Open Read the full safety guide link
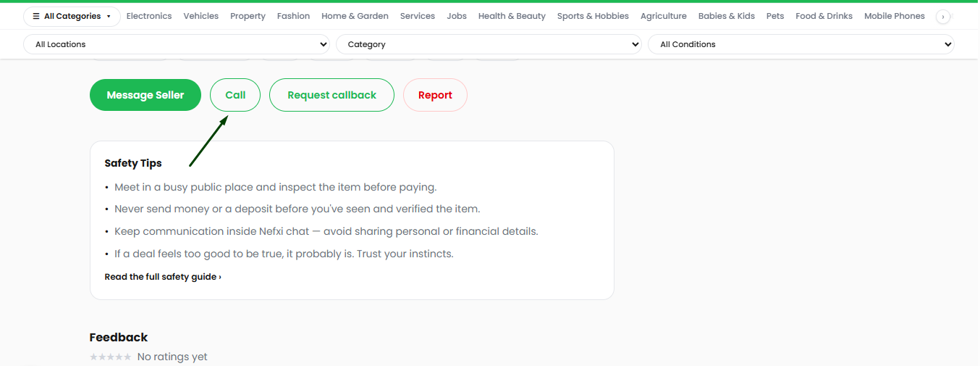Image resolution: width=980 pixels, height=366 pixels. point(163,277)
